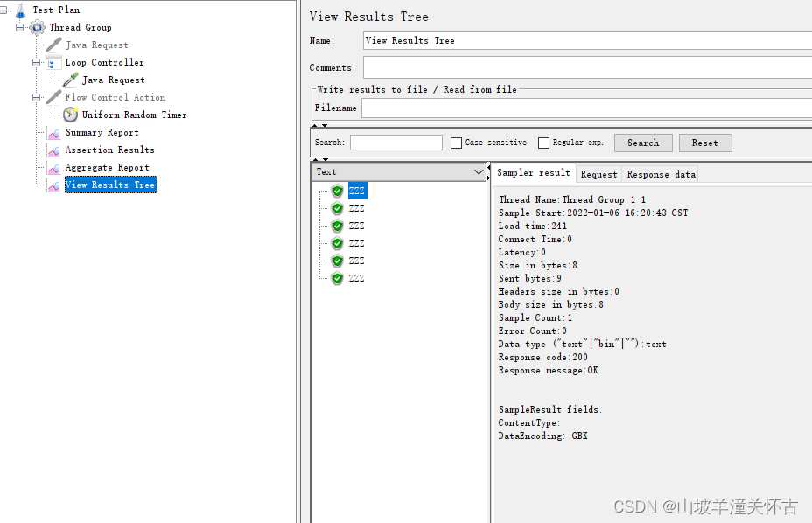Enable the Case sensitive checkbox
The image size is (812, 523).
point(456,143)
